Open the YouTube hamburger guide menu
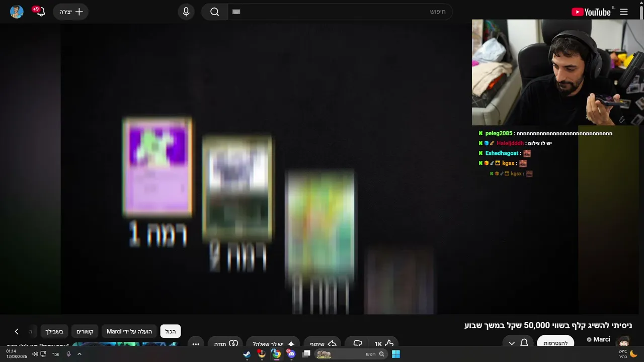This screenshot has width=644, height=362. coord(624,12)
